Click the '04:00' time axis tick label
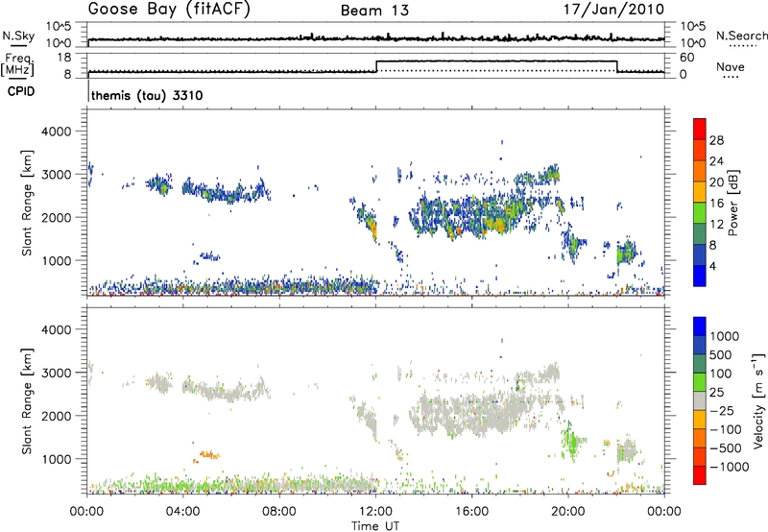This screenshot has height=532, width=768. (x=183, y=512)
